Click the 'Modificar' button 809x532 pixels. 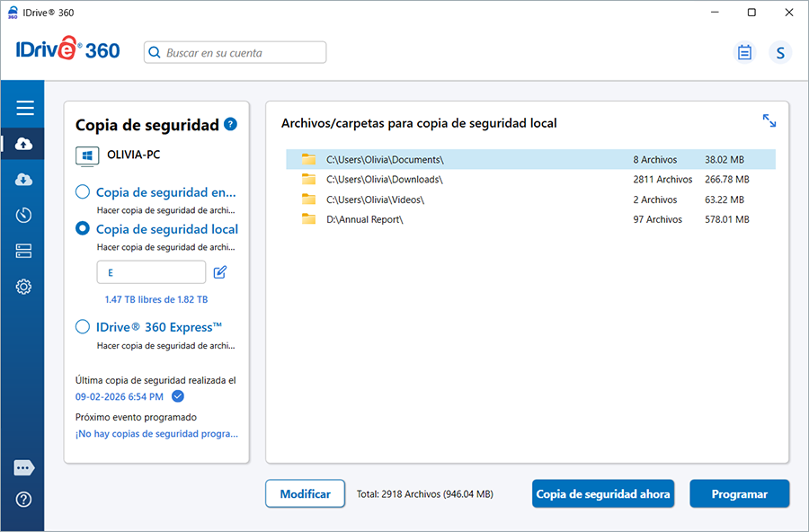(305, 493)
